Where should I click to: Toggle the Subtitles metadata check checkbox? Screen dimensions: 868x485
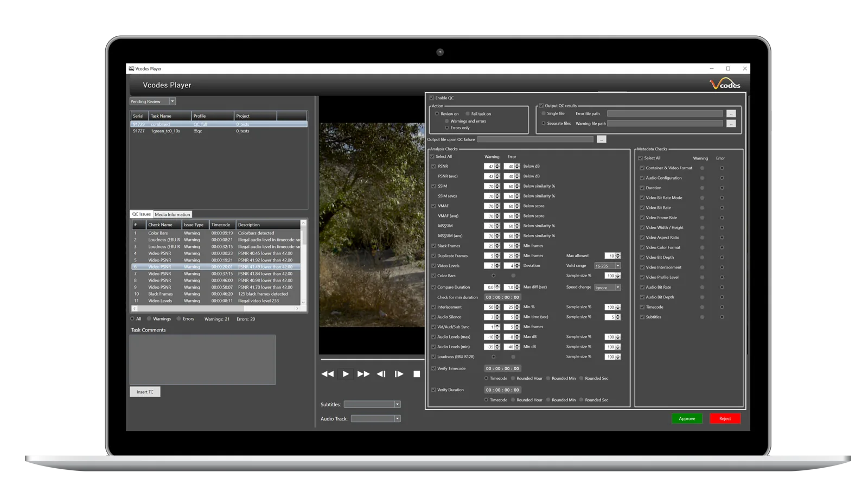point(642,317)
